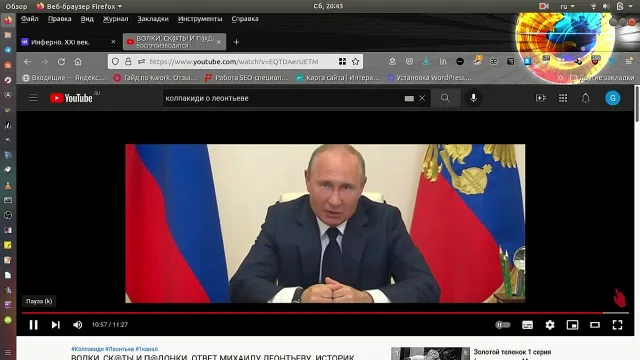Clear the YouTube search text
The image size is (640, 360).
[x=422, y=98]
